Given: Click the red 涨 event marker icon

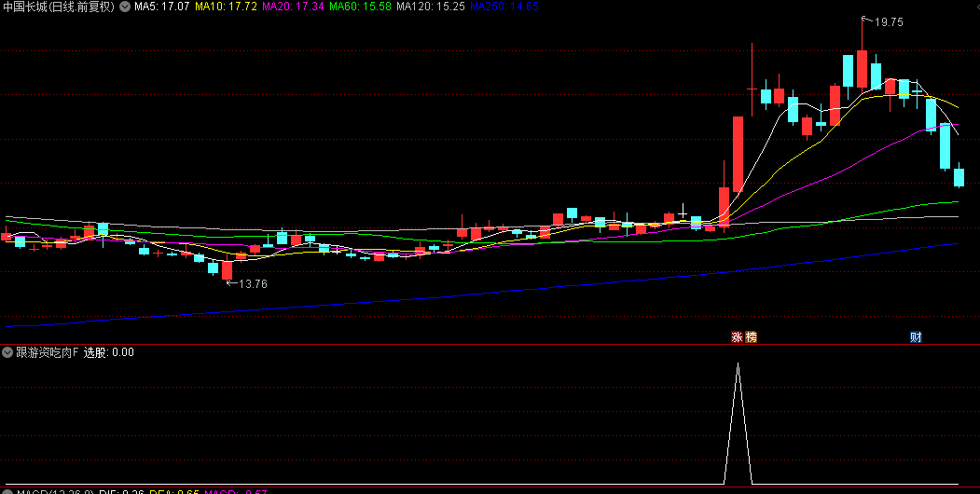Looking at the screenshot, I should tap(737, 337).
